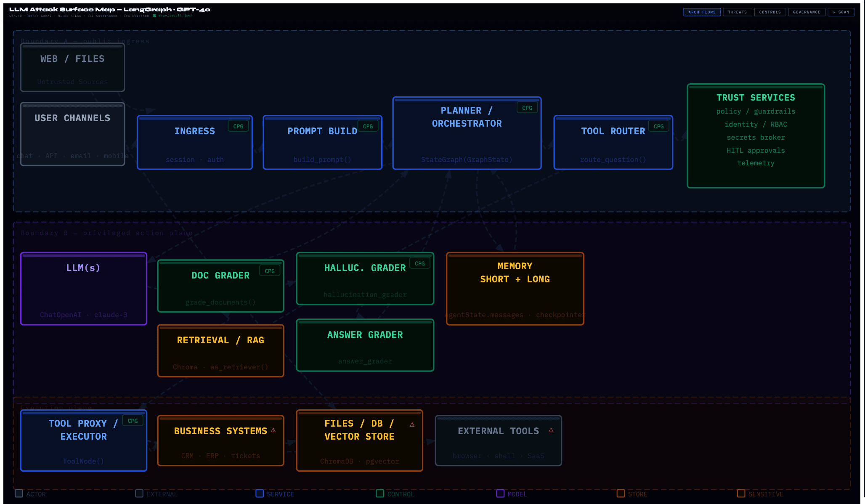Open the GOVERNANCE tab

coord(807,12)
